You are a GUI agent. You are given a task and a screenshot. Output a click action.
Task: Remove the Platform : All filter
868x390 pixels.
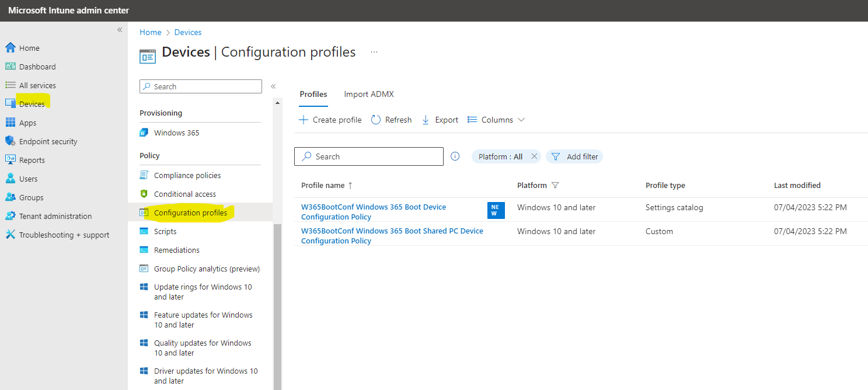tap(534, 156)
